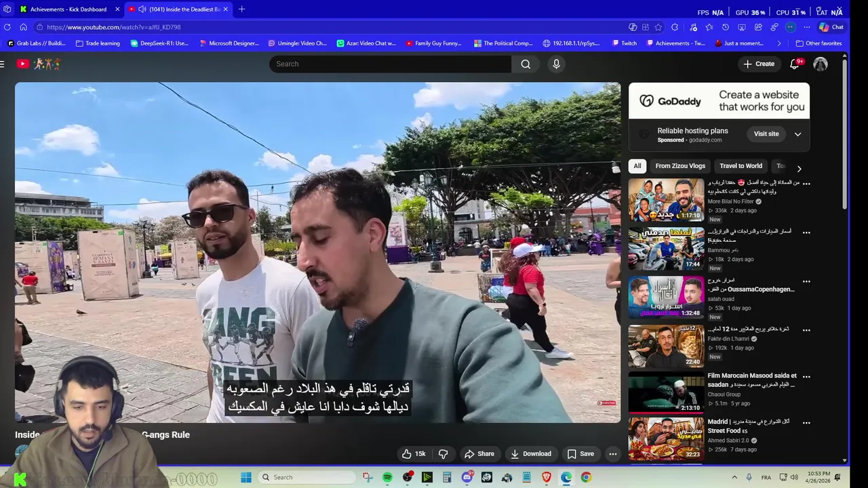Viewport: 868px width, 488px height.
Task: Click the Create button
Action: coord(759,64)
